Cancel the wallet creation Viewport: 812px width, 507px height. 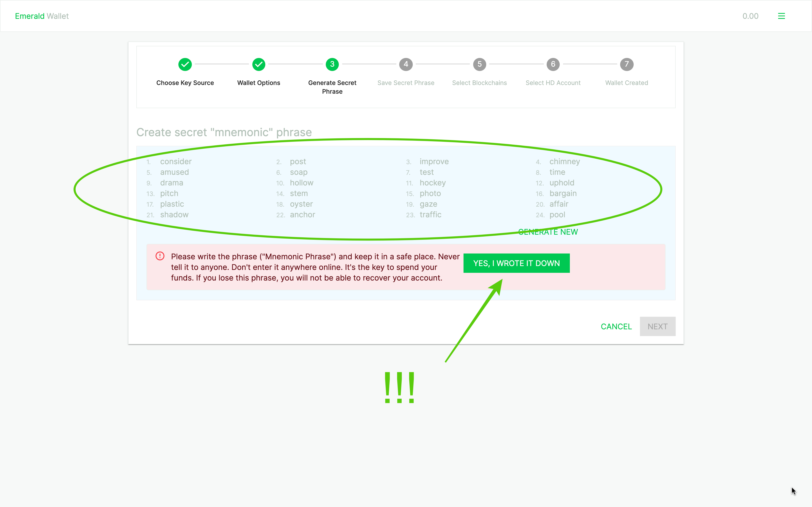tap(616, 326)
